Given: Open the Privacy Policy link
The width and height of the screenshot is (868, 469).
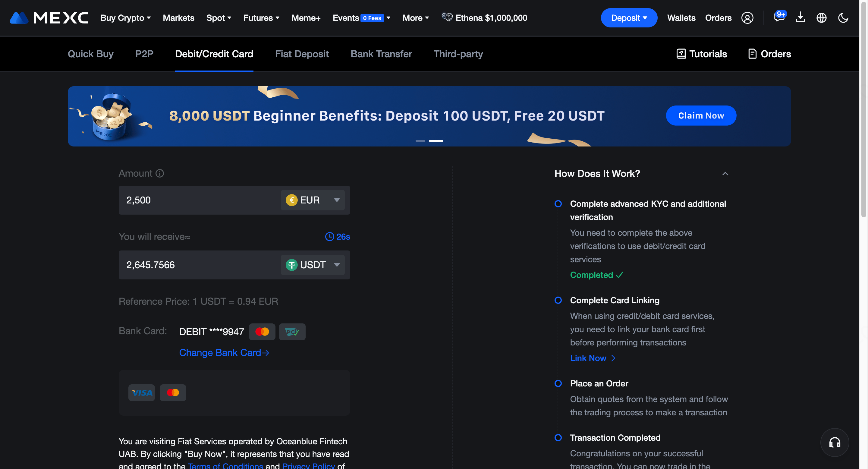Looking at the screenshot, I should pyautogui.click(x=308, y=465).
